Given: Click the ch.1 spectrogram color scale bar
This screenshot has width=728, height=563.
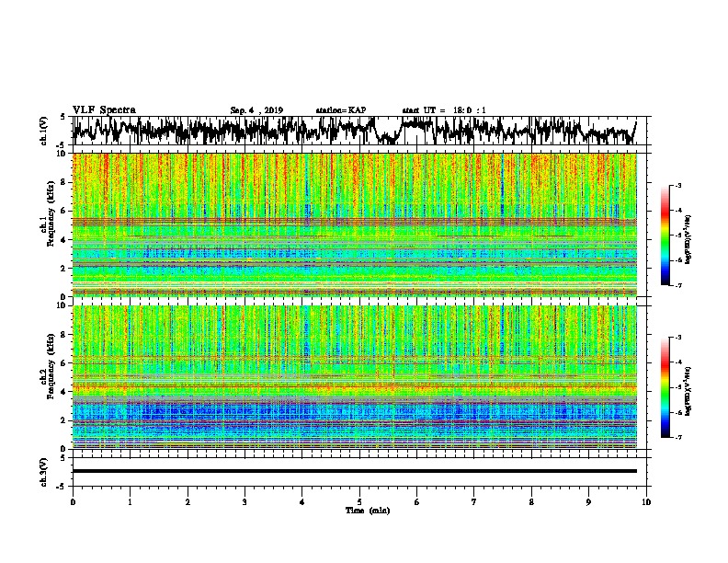Looking at the screenshot, I should point(665,236).
